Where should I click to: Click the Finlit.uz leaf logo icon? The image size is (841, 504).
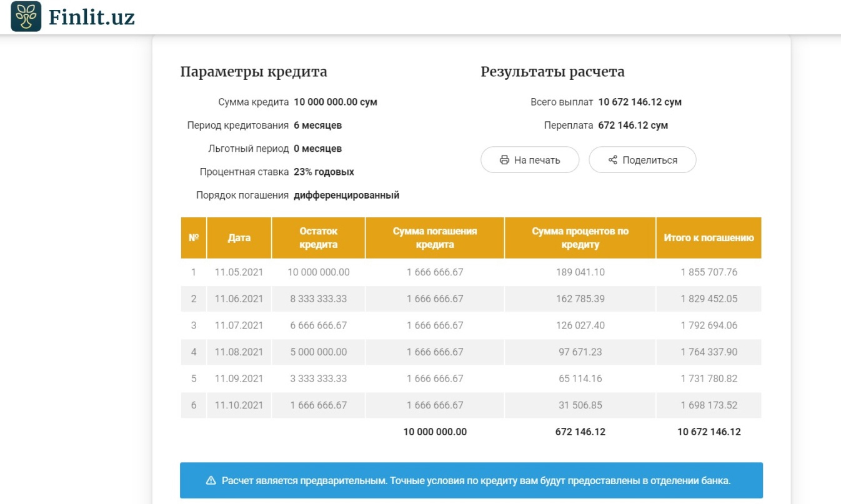tap(26, 17)
